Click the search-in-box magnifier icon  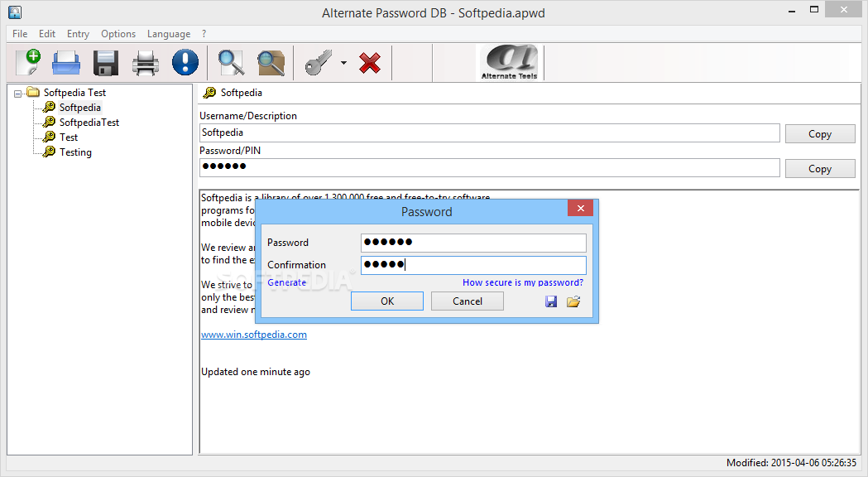coord(271,63)
